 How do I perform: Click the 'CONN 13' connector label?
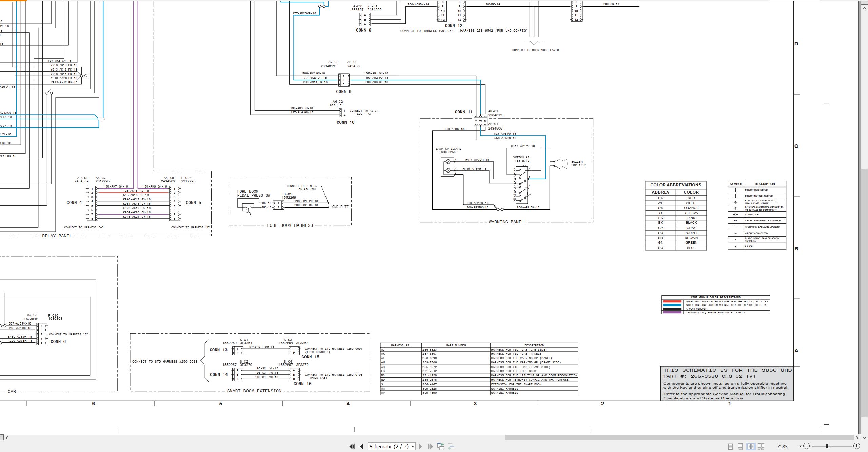tap(219, 350)
